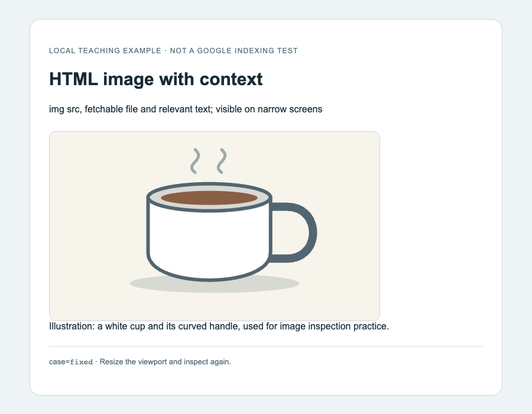Click the heading 'HTML image with context'
Viewport: 532px width, 414px height.
click(x=155, y=79)
